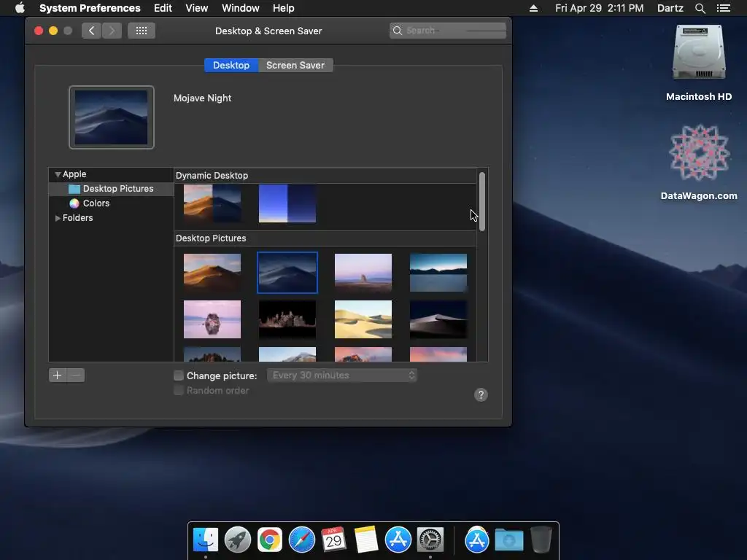Click the eject icon in menu bar
Viewport: 747px width, 560px height.
click(533, 8)
